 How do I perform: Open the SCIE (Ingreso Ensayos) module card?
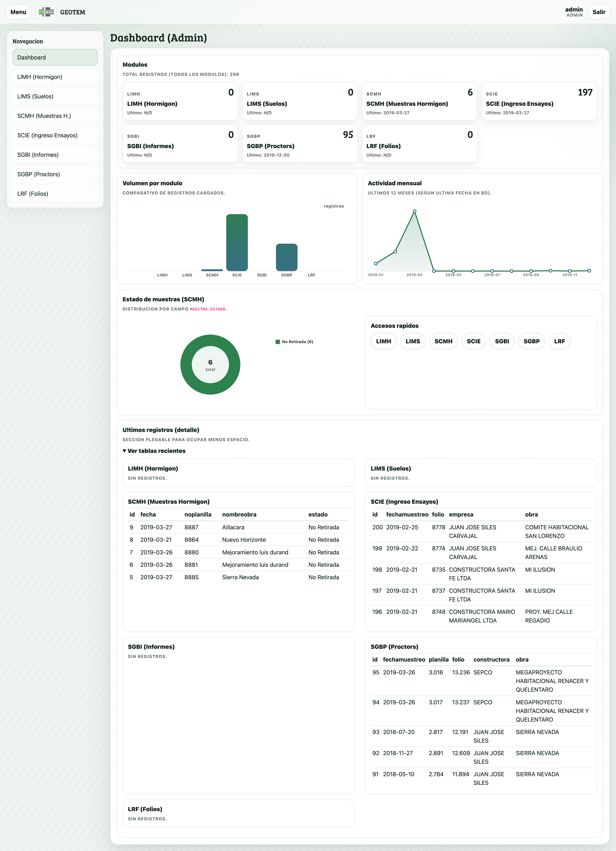(539, 101)
